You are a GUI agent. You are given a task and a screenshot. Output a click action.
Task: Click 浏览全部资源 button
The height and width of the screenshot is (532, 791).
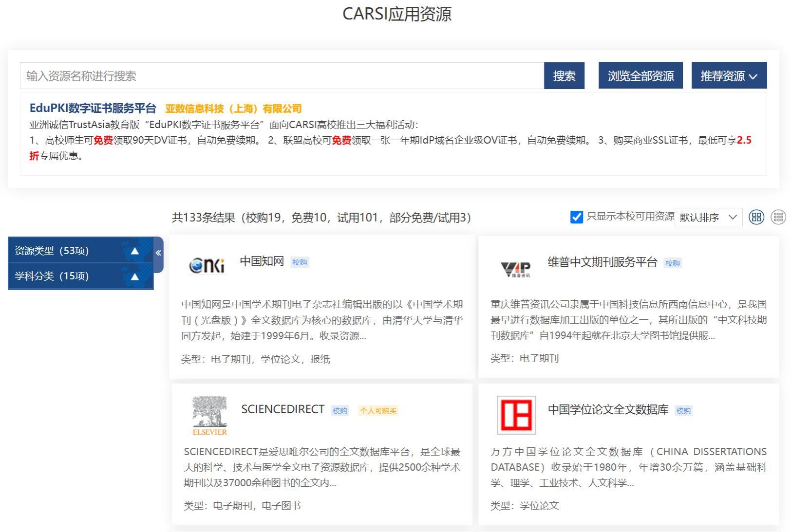click(640, 76)
